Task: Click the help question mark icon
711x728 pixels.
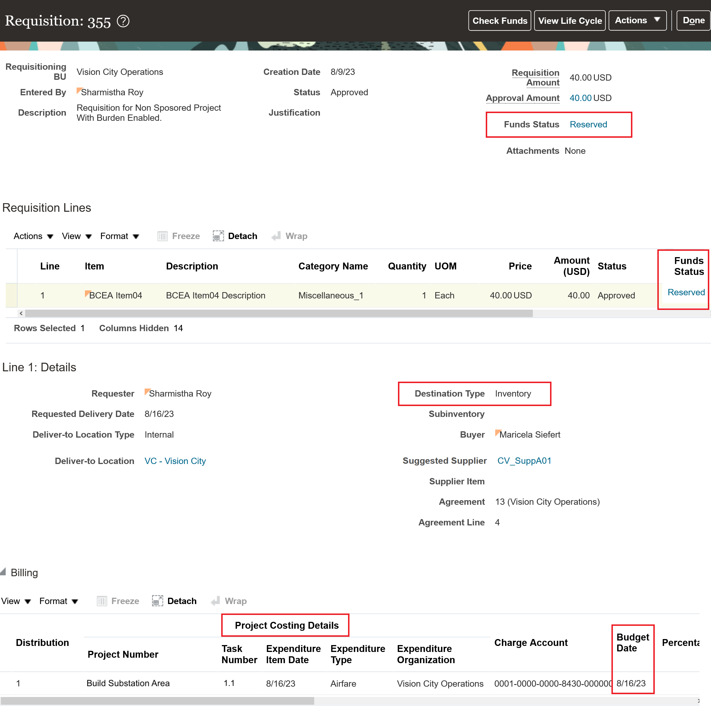Action: coord(123,21)
